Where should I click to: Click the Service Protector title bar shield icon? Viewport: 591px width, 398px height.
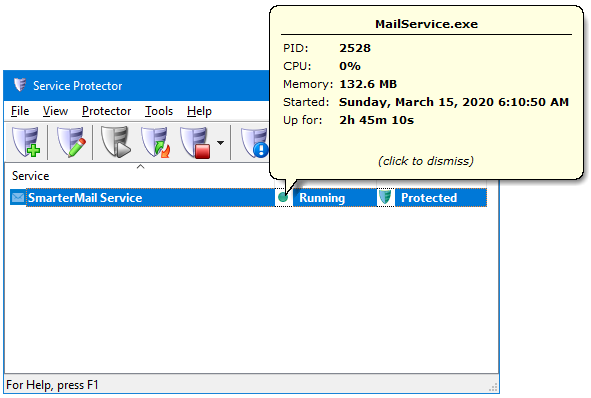click(20, 85)
